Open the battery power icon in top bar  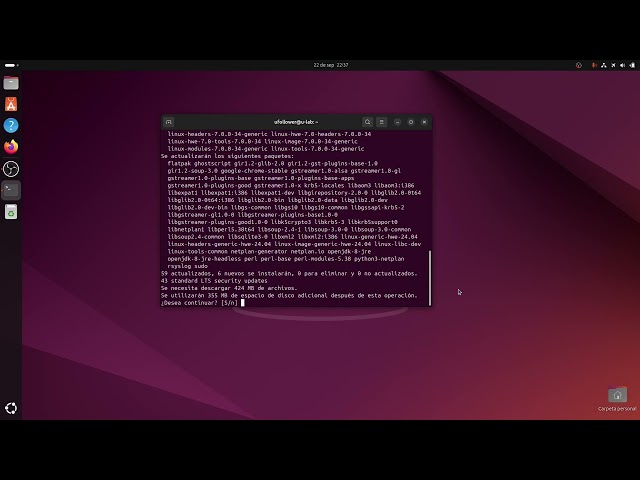pos(632,65)
